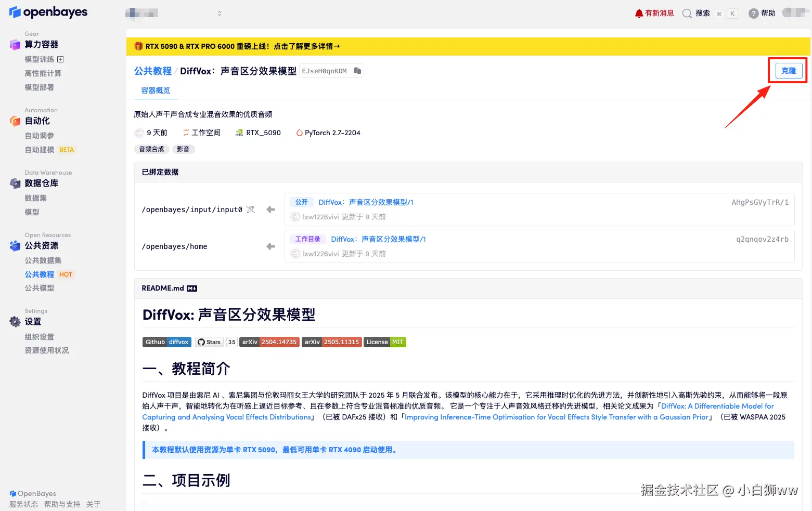812x511 pixels.
Task: Click the 公共教程 breadcrumb link
Action: coord(153,71)
